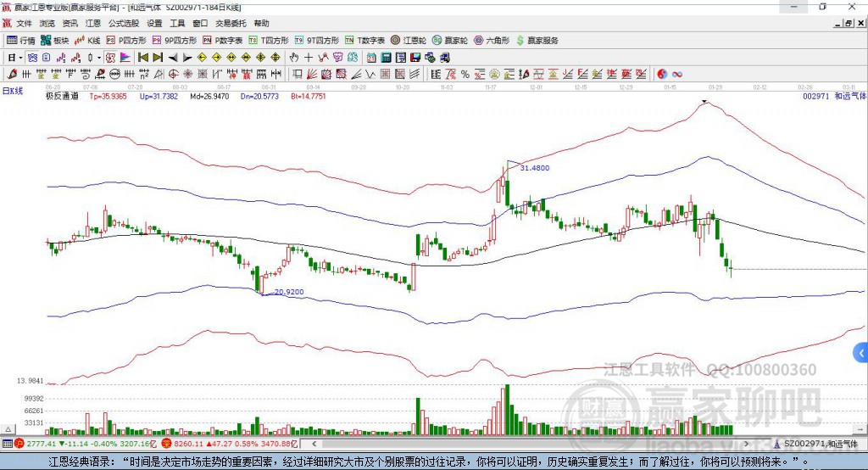Expand side panel with blue chevron

(861, 353)
